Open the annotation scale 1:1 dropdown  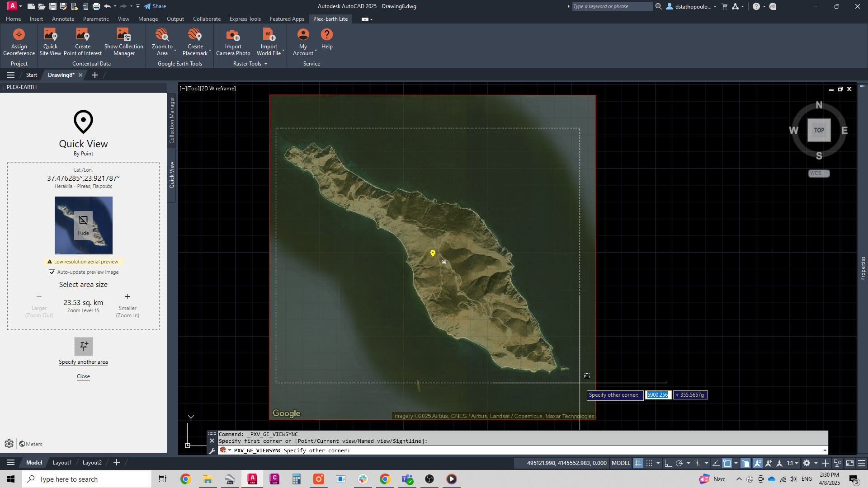click(793, 463)
